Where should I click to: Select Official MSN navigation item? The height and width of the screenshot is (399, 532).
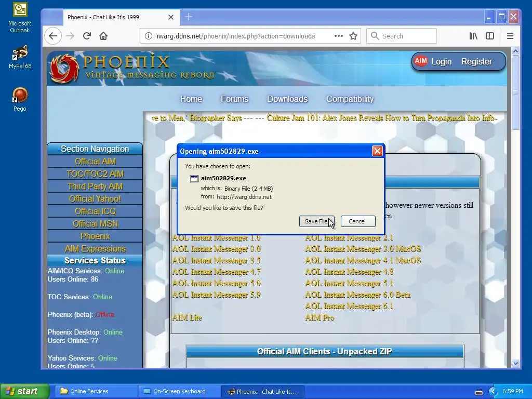tap(95, 224)
